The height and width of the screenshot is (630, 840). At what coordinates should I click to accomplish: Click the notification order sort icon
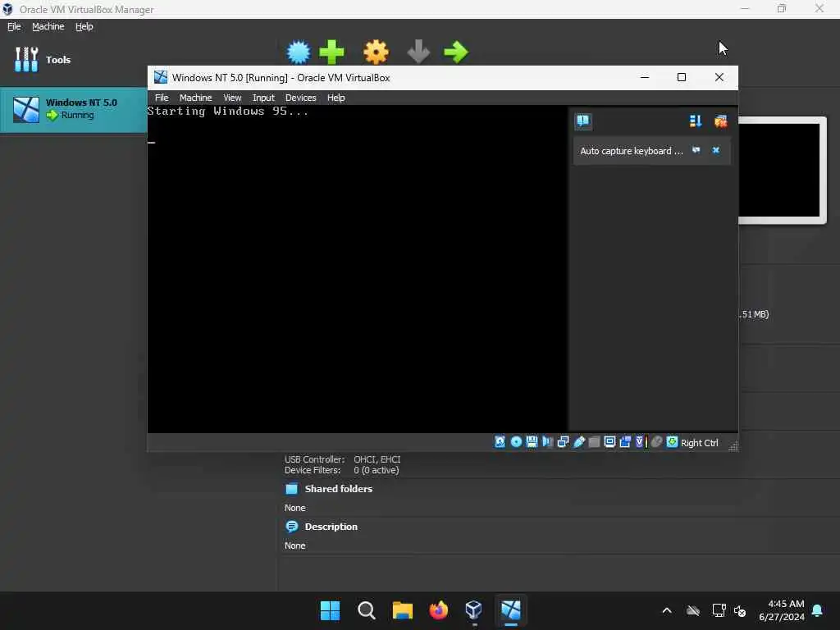696,121
